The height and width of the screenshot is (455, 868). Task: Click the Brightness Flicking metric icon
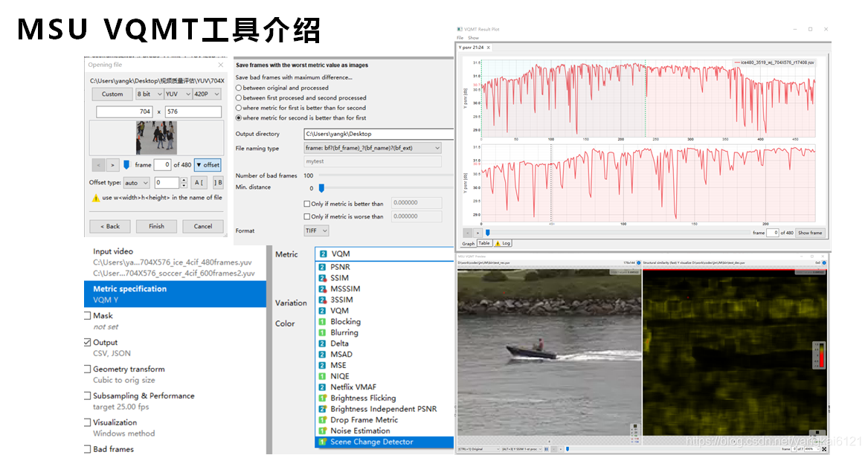[322, 398]
